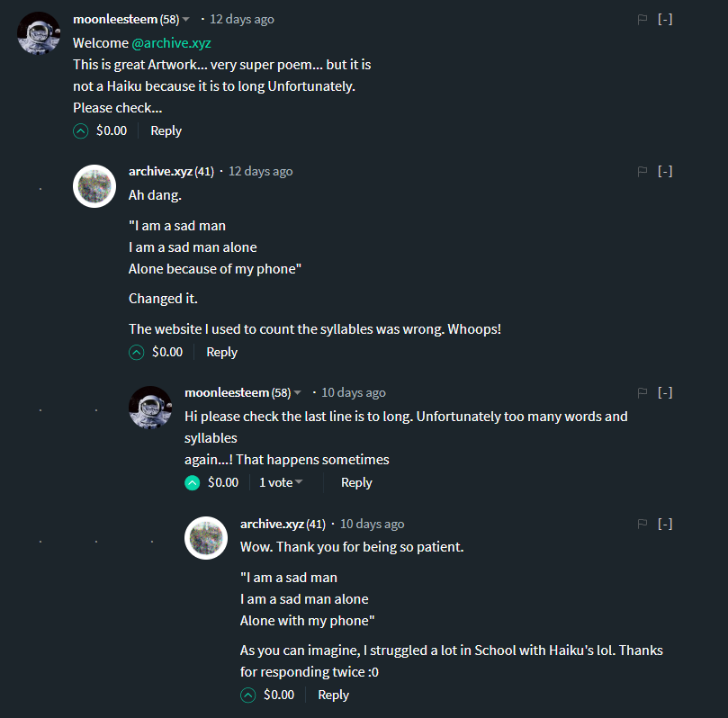Flag moonleesteem's 10 days ago comment
The width and height of the screenshot is (728, 718).
point(643,393)
